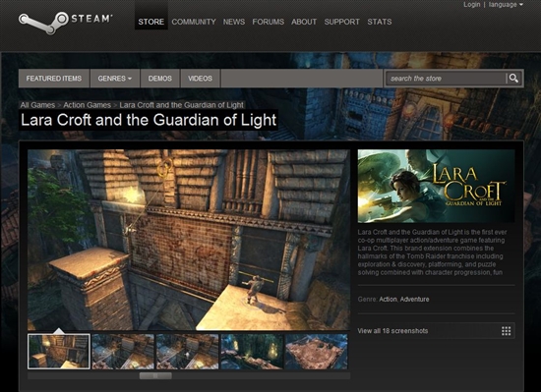Click the Steam logo
Image resolution: width=541 pixels, height=392 pixels.
(x=65, y=22)
